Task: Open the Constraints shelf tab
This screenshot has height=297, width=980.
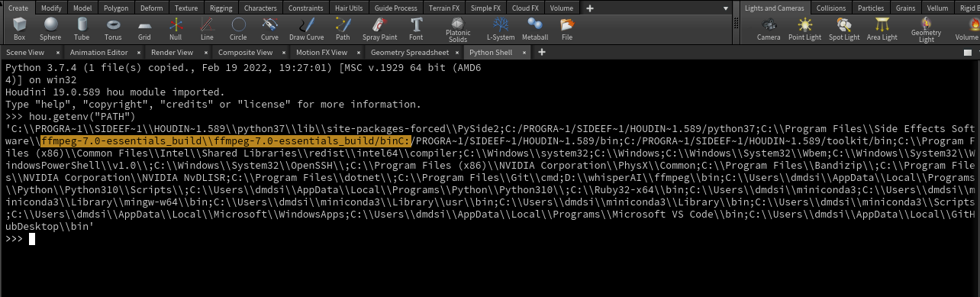Action: point(306,8)
